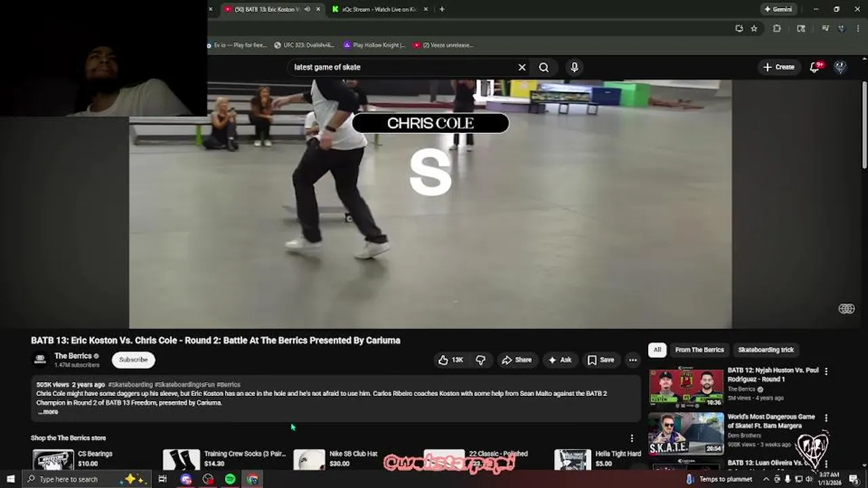Open BATB 12 Nyjah Huston thumbnail
The height and width of the screenshot is (488, 868).
(686, 388)
